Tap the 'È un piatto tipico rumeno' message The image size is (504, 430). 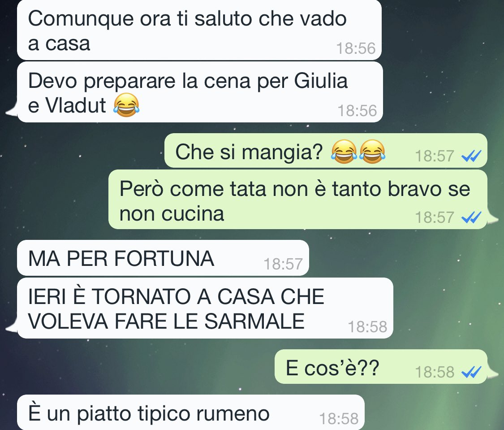tap(190, 413)
